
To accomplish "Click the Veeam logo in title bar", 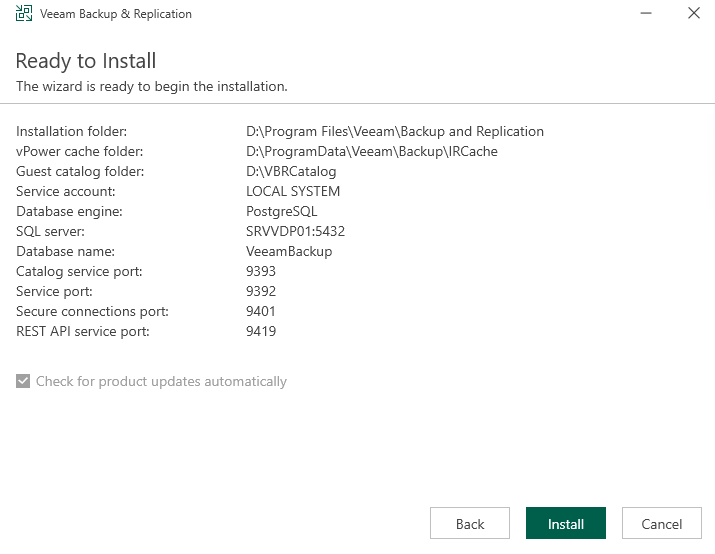I will point(23,14).
